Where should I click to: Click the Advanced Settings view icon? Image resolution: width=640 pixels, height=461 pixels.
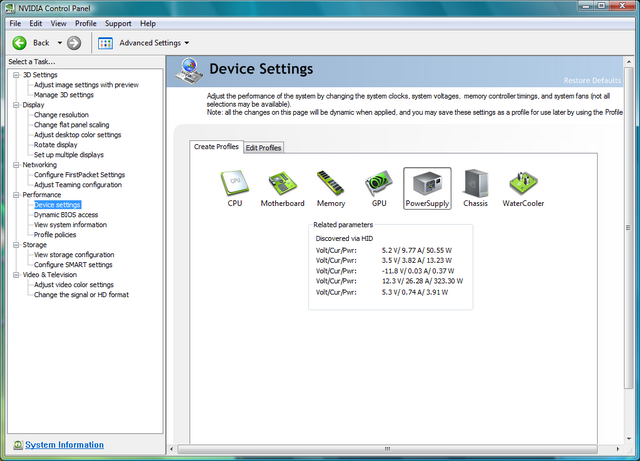click(x=105, y=43)
